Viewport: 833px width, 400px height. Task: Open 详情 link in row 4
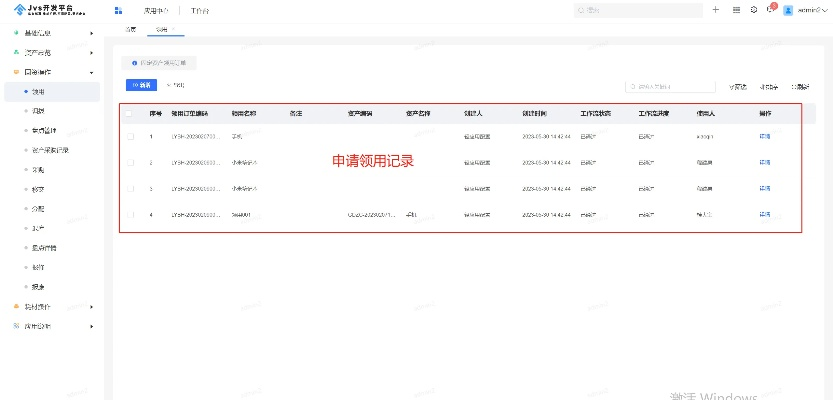click(765, 215)
